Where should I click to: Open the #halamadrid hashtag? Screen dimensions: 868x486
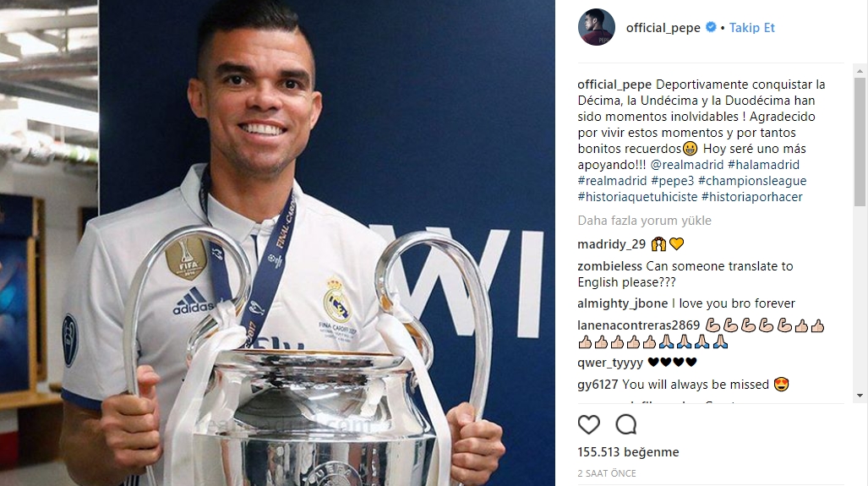763,165
